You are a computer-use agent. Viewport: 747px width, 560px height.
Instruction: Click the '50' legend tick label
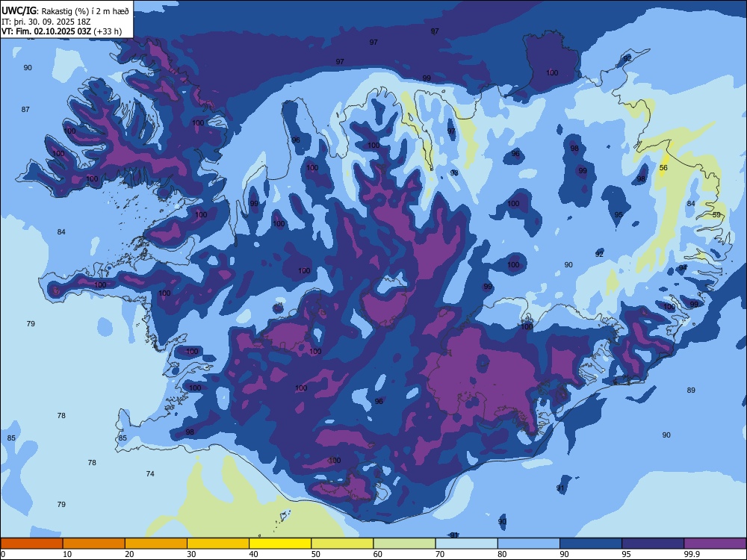click(x=315, y=554)
